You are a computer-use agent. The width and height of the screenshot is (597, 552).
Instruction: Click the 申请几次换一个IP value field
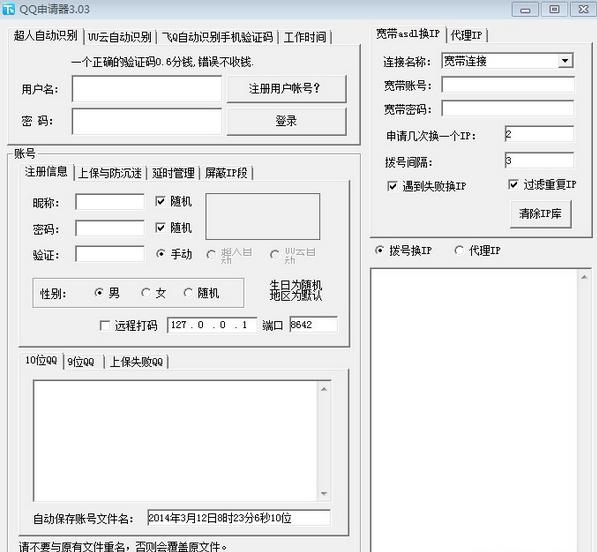(539, 134)
